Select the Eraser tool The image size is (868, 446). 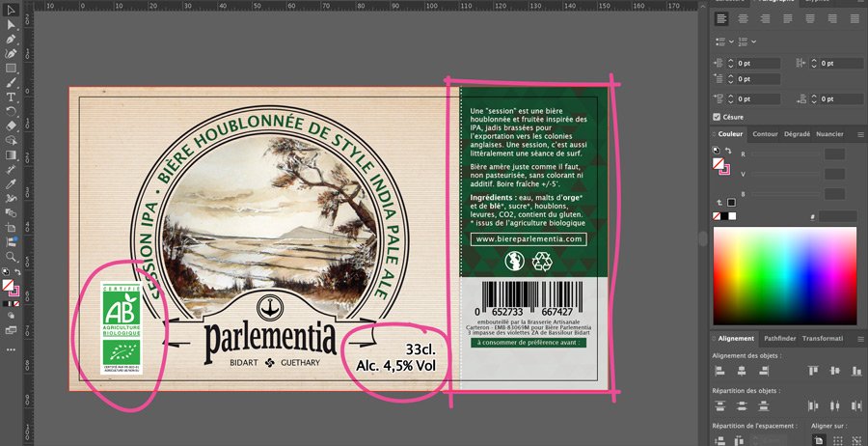pos(11,125)
